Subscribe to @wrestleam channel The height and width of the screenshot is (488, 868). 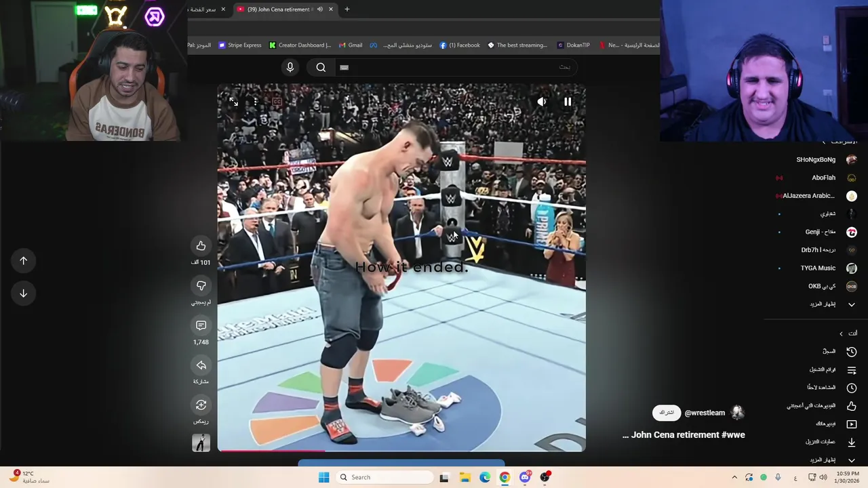tap(667, 413)
